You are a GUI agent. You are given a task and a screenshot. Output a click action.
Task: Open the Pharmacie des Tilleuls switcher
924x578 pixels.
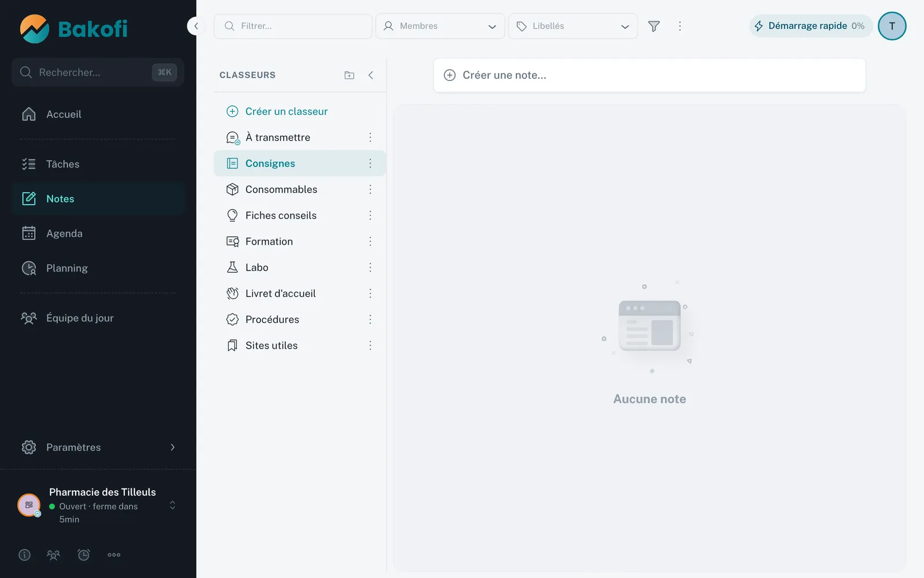click(x=98, y=506)
